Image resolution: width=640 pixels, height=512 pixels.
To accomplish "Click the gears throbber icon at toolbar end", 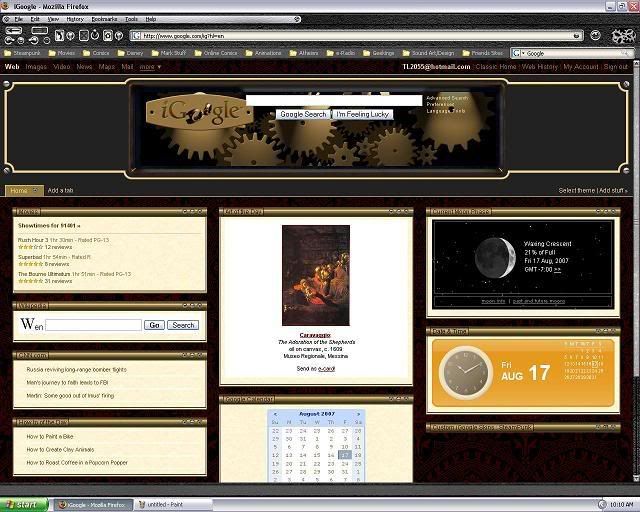I will [x=623, y=36].
